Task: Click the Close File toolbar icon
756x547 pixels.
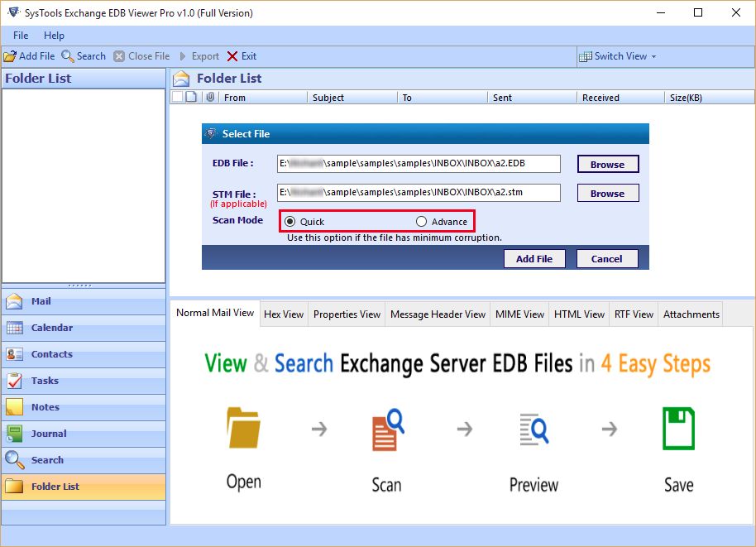Action: [x=119, y=56]
